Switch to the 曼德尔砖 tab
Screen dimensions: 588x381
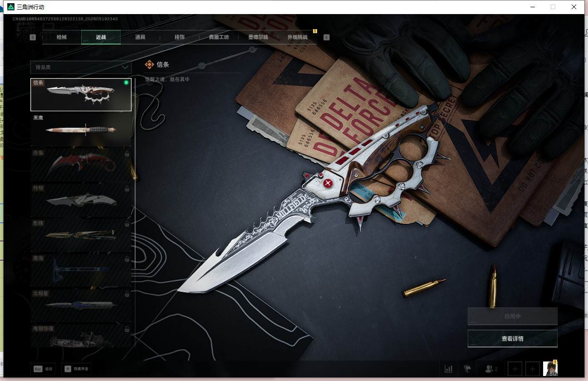(x=258, y=37)
